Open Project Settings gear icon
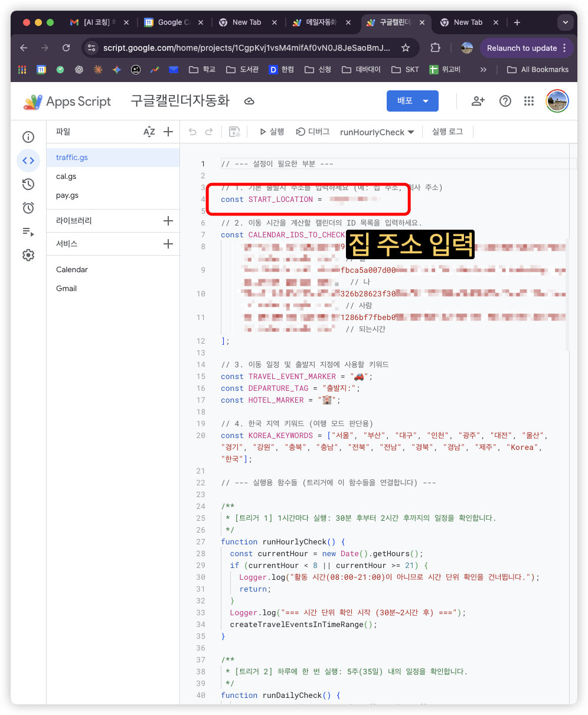 coord(28,255)
